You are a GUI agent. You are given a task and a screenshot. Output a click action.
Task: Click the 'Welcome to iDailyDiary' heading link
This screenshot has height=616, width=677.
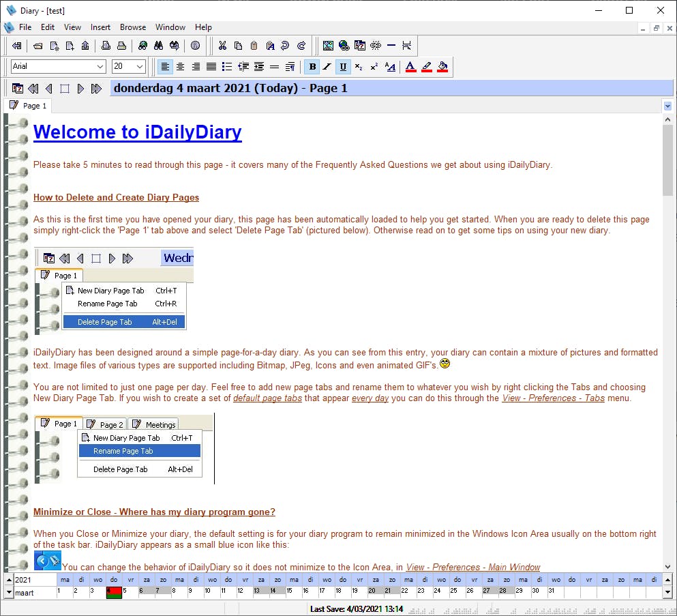coord(137,132)
